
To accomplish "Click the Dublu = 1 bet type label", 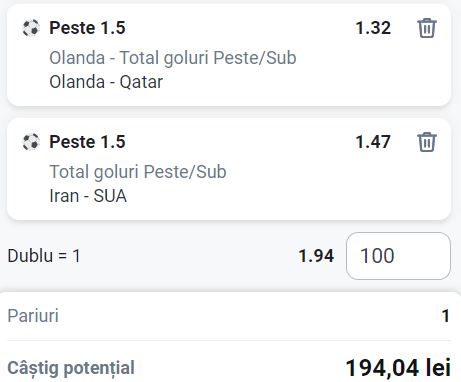I will 44,256.
